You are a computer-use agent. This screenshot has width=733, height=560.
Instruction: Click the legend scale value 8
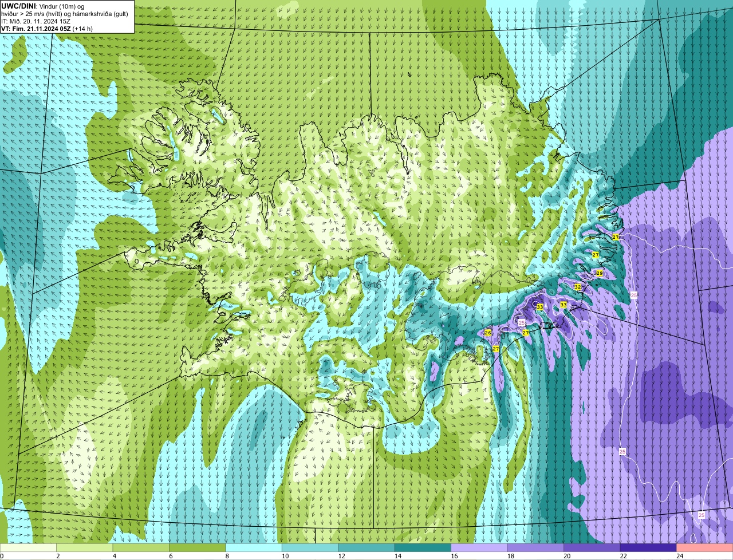(227, 555)
